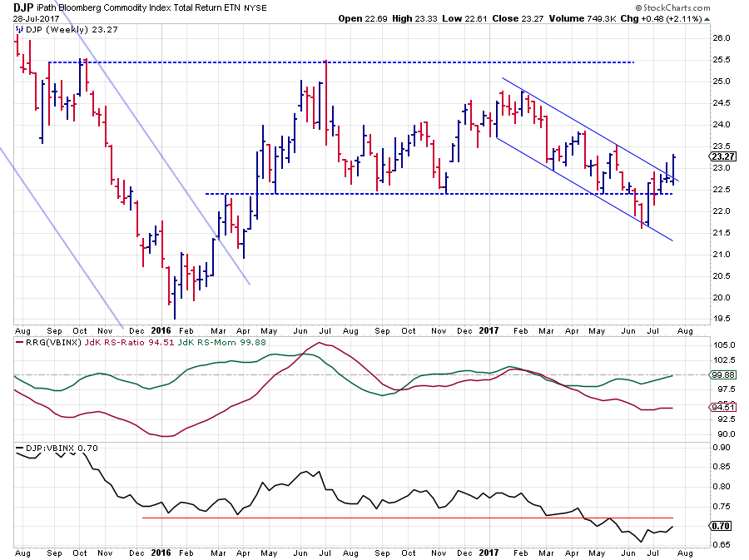This screenshot has width=749, height=560.
Task: Click the 26.0 price axis label
Action: pyautogui.click(x=722, y=38)
